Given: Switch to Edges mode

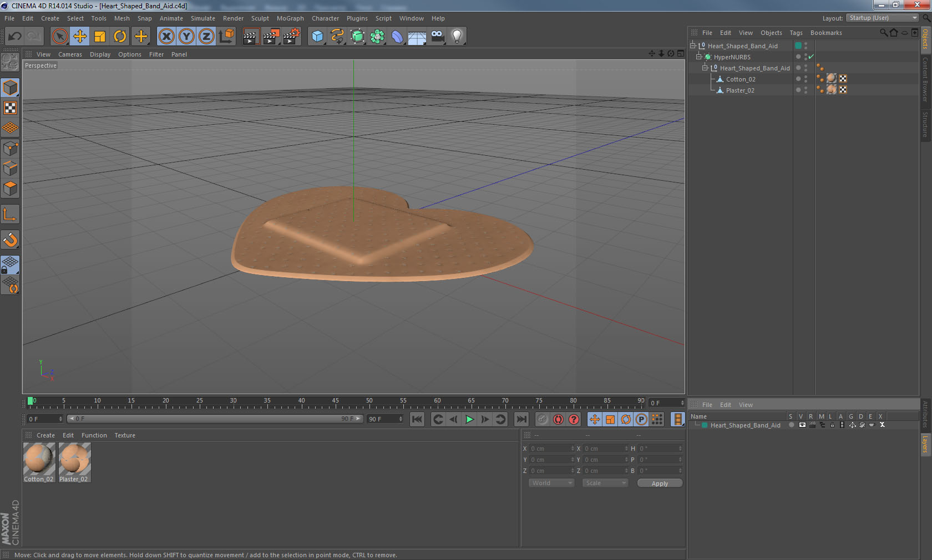Looking at the screenshot, I should [11, 168].
